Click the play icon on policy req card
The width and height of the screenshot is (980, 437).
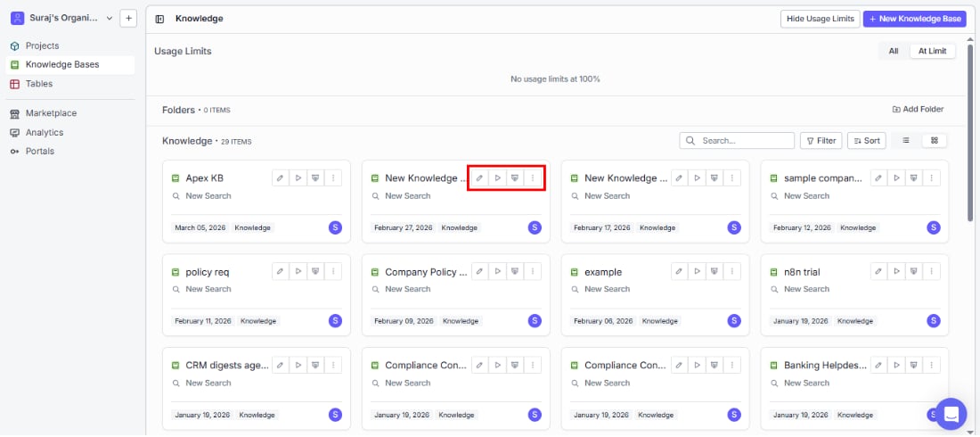tap(298, 271)
